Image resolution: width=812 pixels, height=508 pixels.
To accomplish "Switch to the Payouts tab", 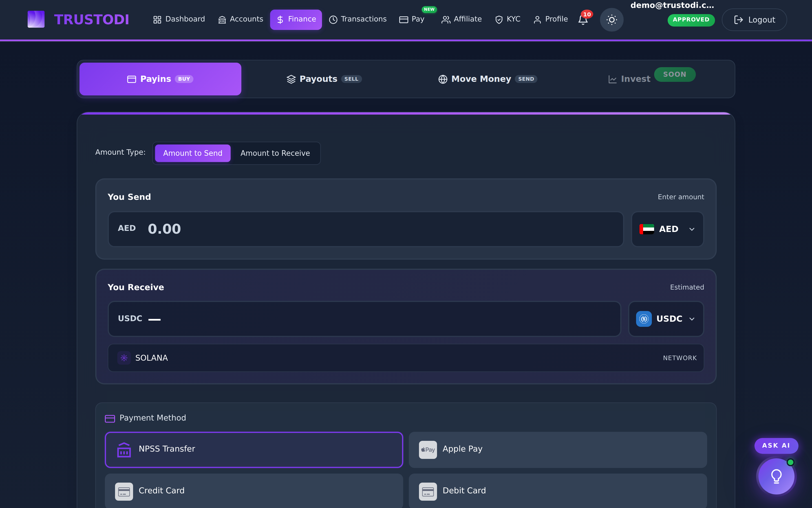I will tap(324, 79).
